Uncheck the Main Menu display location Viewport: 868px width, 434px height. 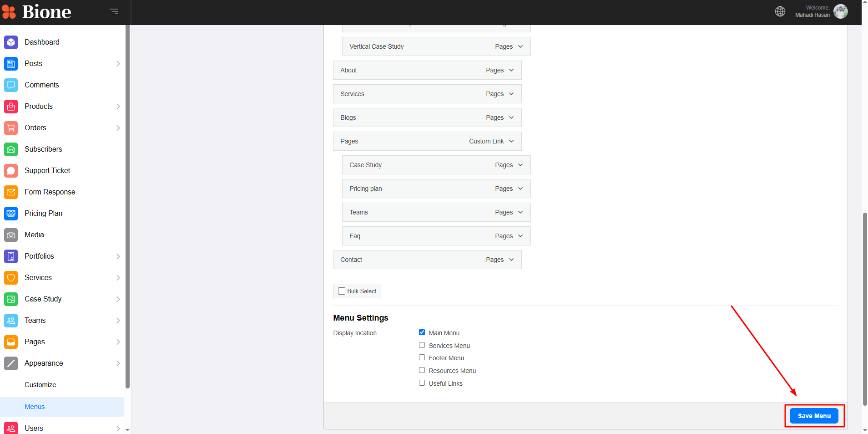422,332
